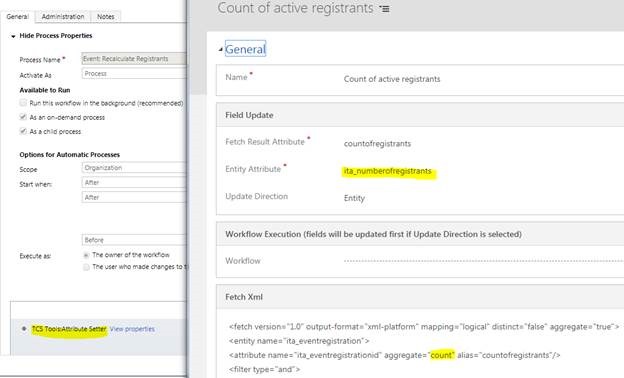Click the Field Update section header
The height and width of the screenshot is (378, 624).
point(249,115)
